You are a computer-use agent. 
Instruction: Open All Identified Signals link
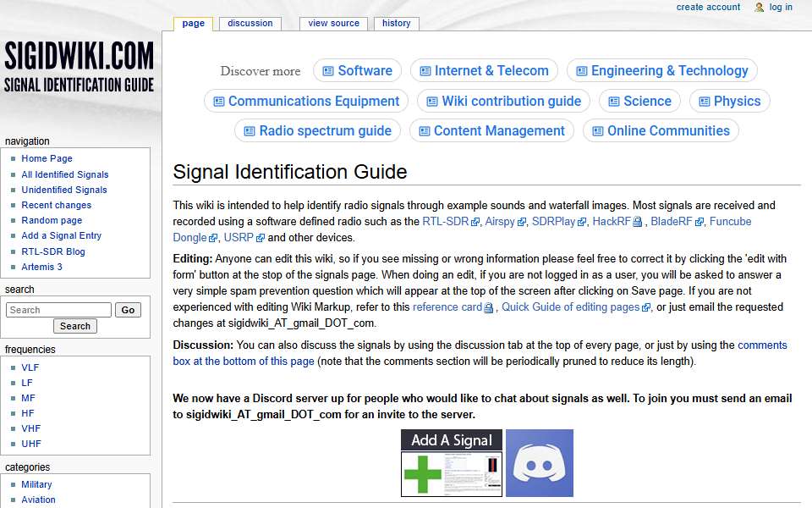tap(65, 174)
